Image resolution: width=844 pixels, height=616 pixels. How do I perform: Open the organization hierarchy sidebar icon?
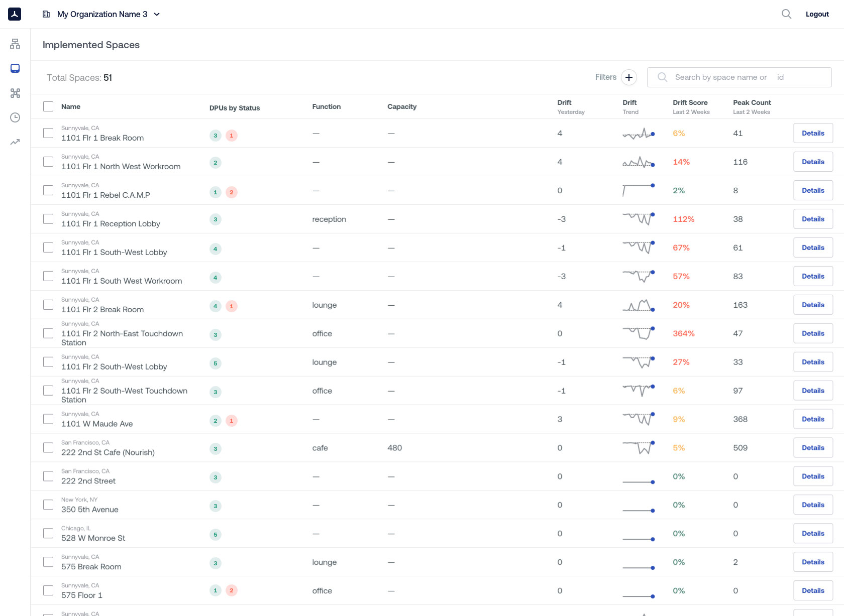pos(15,44)
